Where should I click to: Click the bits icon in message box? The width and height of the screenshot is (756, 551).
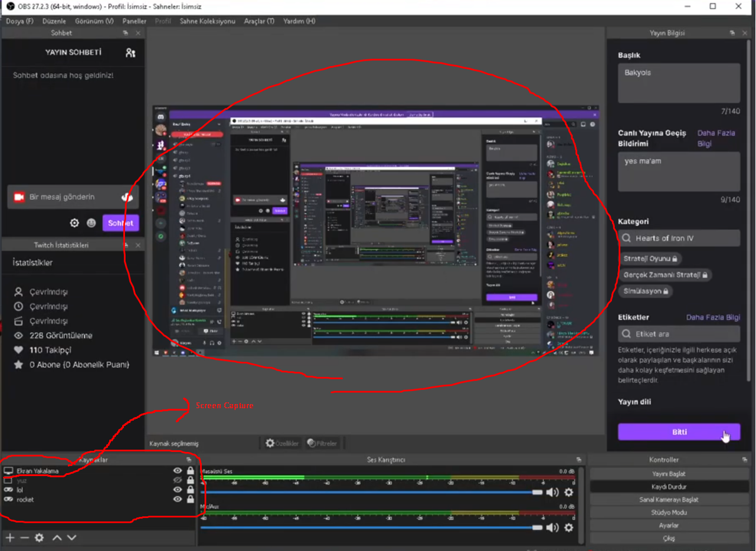[127, 197]
